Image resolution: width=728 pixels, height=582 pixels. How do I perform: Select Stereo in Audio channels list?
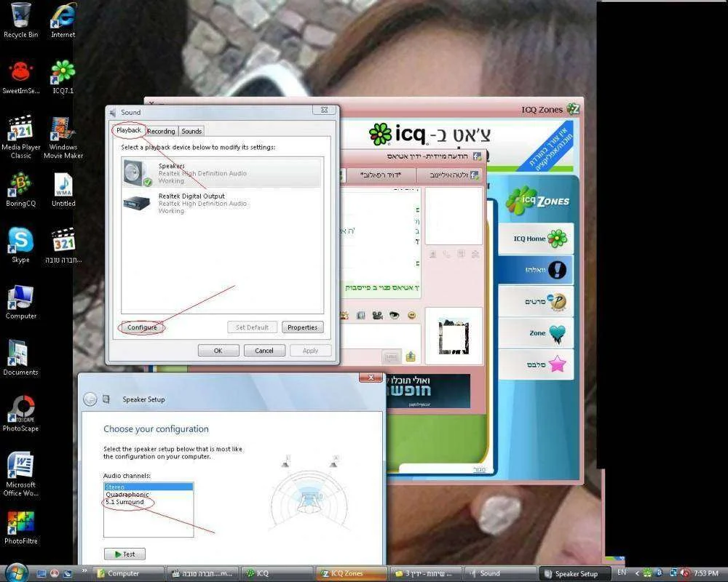point(148,487)
